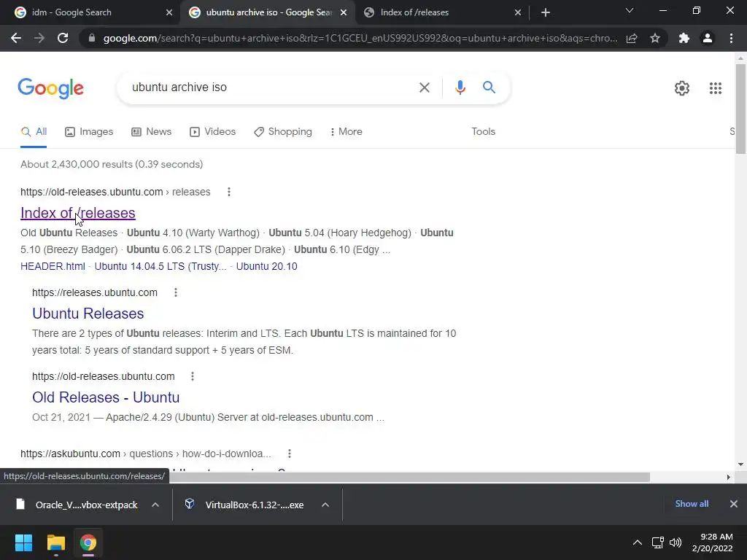Screen dimensions: 747x560
Task: Submit search with the magnifier icon
Action: [489, 87]
